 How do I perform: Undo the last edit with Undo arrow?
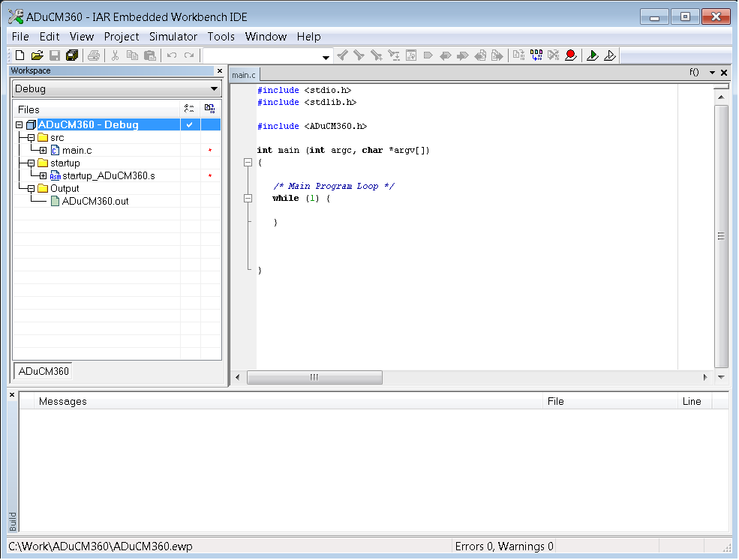172,55
